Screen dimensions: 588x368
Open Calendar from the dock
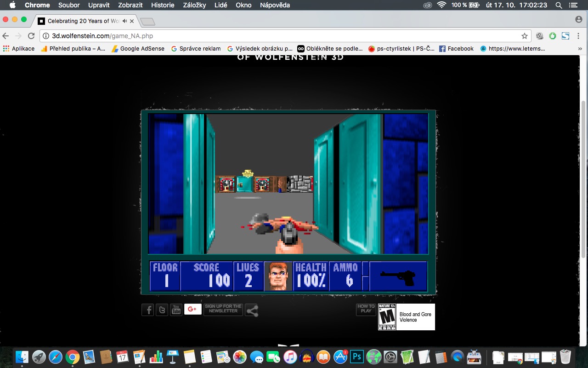(122, 356)
